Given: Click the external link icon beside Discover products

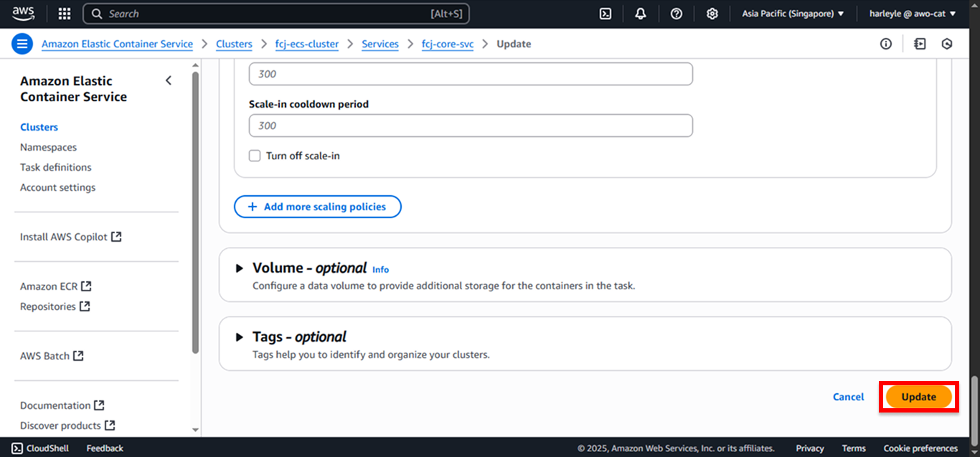Looking at the screenshot, I should click(110, 425).
